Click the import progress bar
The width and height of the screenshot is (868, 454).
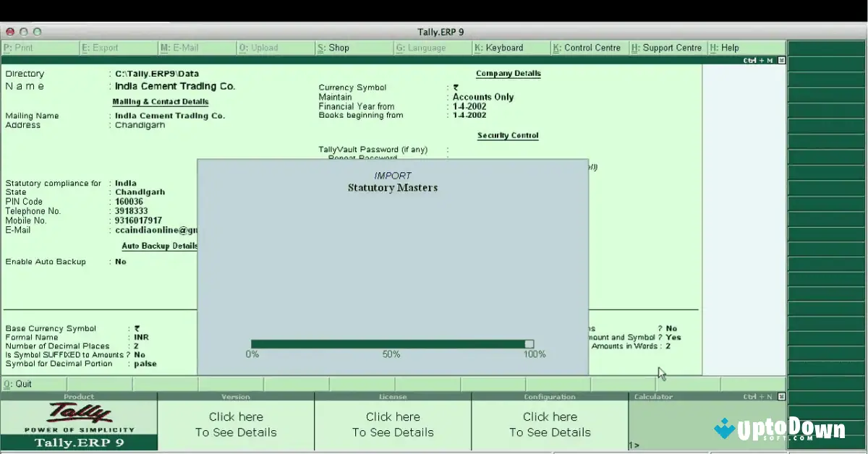tap(391, 343)
